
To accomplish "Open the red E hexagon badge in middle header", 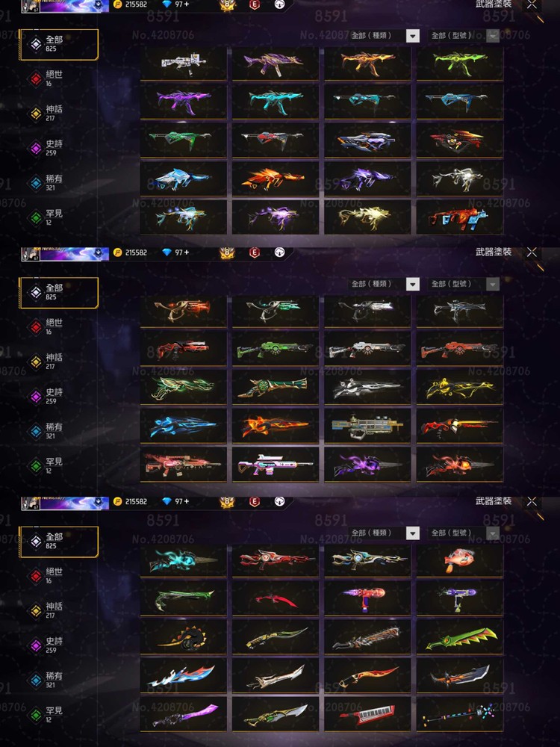I will point(255,252).
